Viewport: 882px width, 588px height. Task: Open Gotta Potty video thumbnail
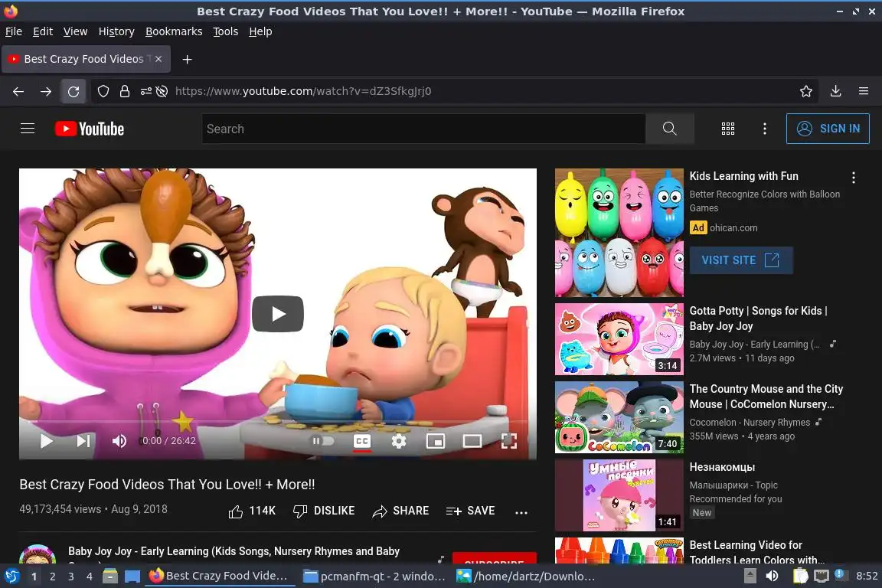pyautogui.click(x=619, y=339)
